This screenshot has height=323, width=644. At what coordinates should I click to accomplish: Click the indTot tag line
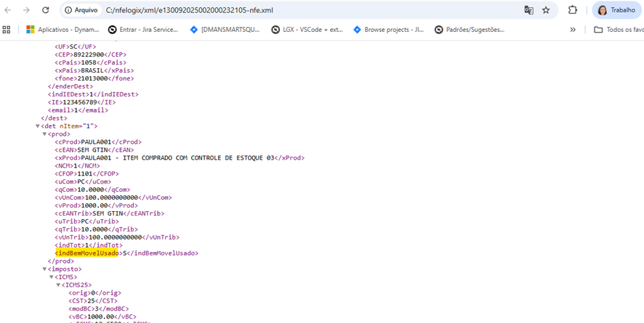tap(89, 245)
